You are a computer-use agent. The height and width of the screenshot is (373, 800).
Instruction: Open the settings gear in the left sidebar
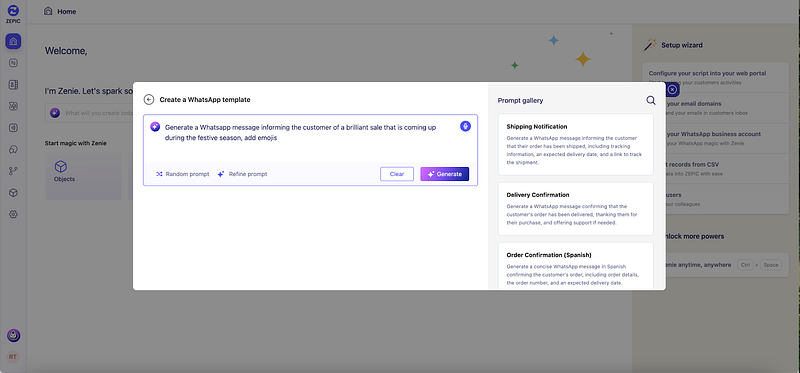tap(13, 215)
